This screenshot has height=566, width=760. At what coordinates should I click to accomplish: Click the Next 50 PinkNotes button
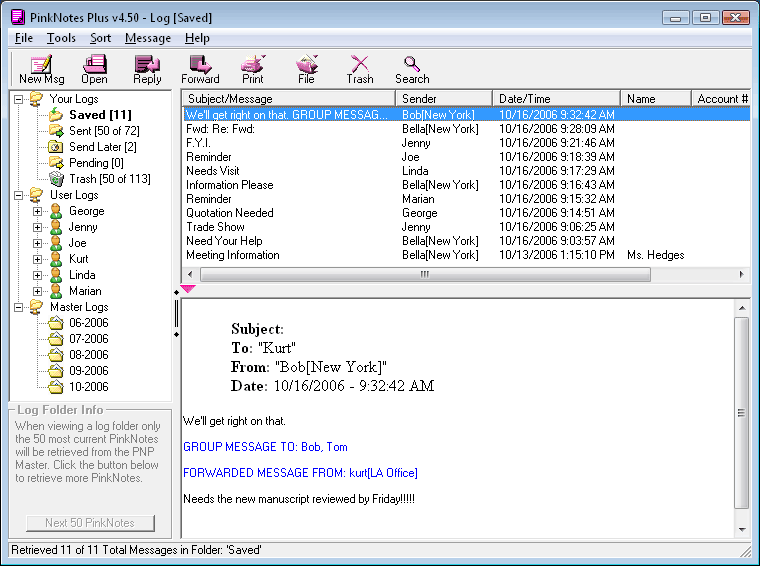pos(90,523)
